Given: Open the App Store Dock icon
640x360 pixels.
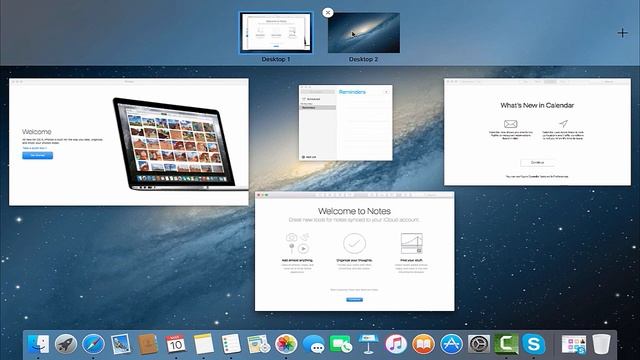Looking at the screenshot, I should 451,344.
